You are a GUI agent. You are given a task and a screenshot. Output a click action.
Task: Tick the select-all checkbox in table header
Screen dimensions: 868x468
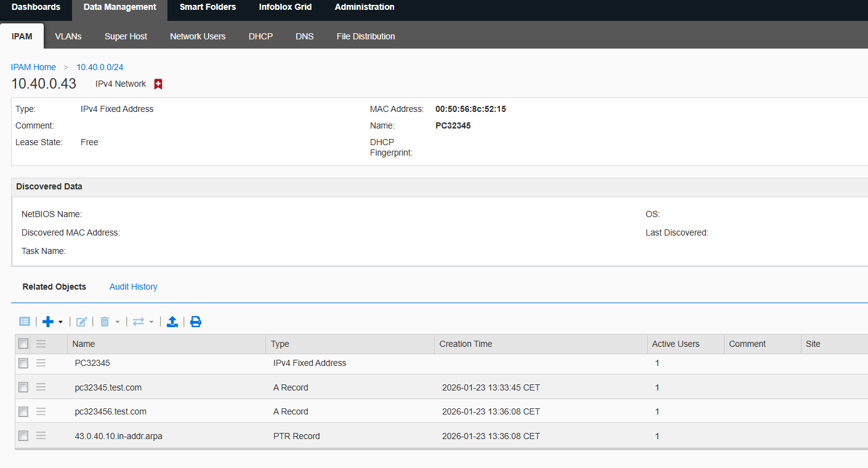point(23,344)
